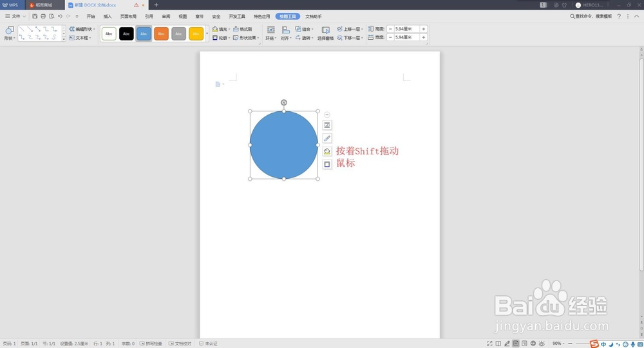Click the 宽度 width input field

tap(406, 37)
